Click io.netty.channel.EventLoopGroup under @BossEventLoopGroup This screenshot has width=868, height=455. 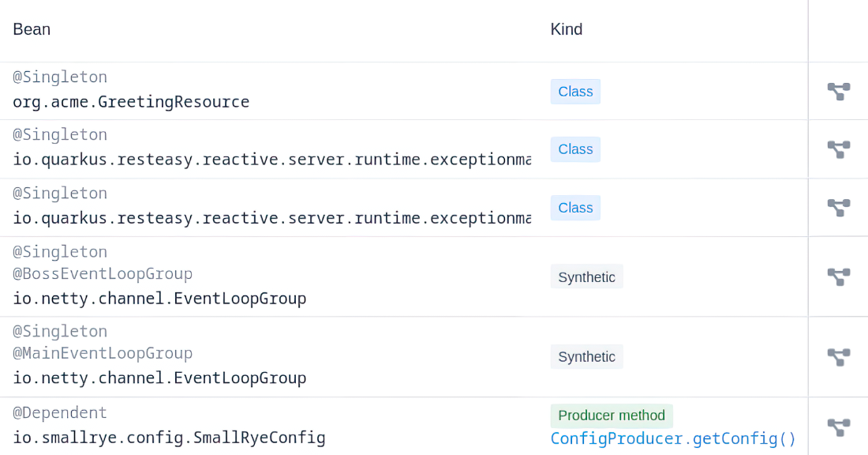click(159, 299)
